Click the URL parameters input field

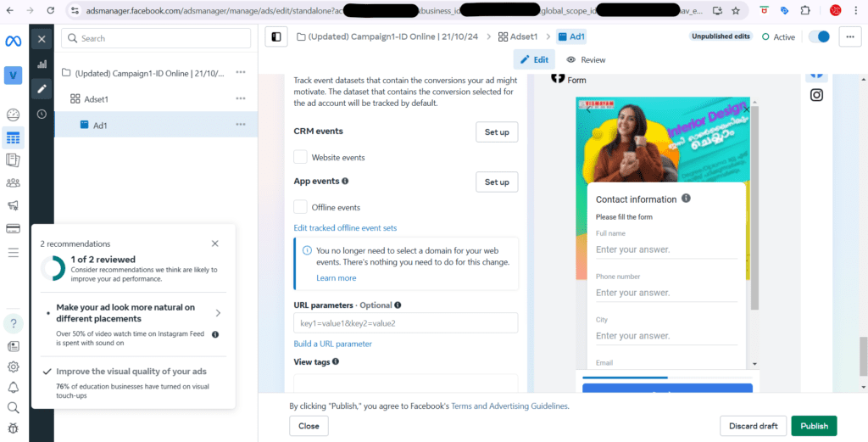pyautogui.click(x=406, y=323)
